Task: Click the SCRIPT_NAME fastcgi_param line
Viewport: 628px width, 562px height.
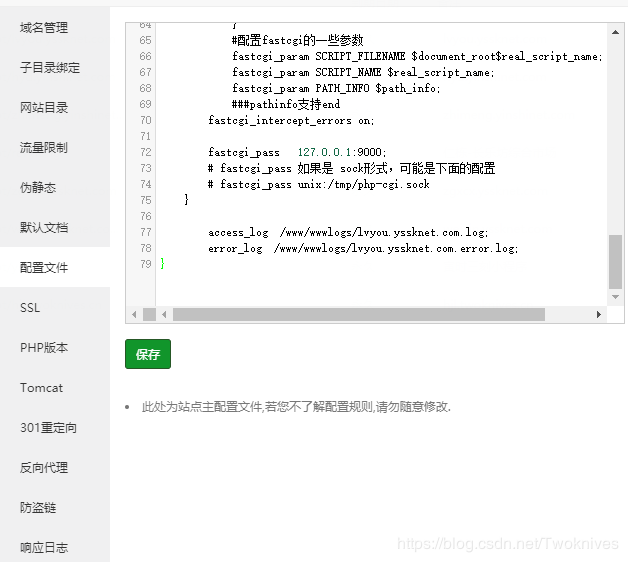Action: tap(363, 72)
